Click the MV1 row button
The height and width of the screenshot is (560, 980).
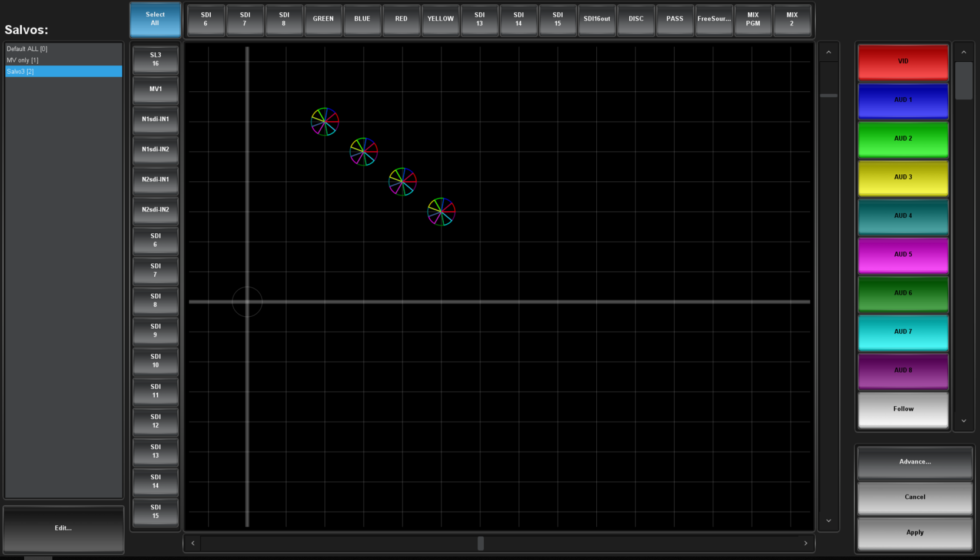[x=155, y=90]
